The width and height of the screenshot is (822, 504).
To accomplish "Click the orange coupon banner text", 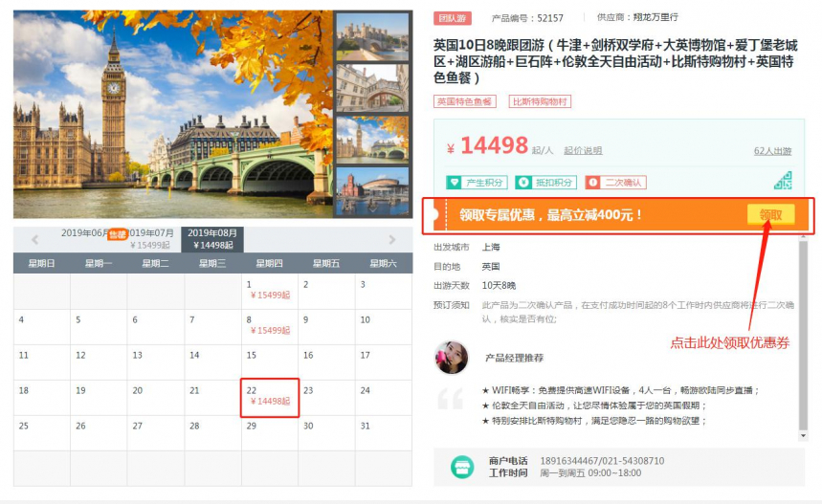I will tap(550, 215).
